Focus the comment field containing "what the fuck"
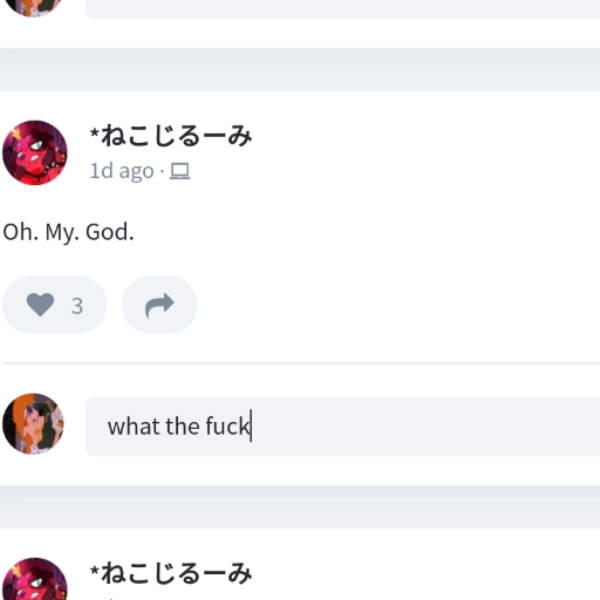This screenshot has width=600, height=600. [342, 426]
